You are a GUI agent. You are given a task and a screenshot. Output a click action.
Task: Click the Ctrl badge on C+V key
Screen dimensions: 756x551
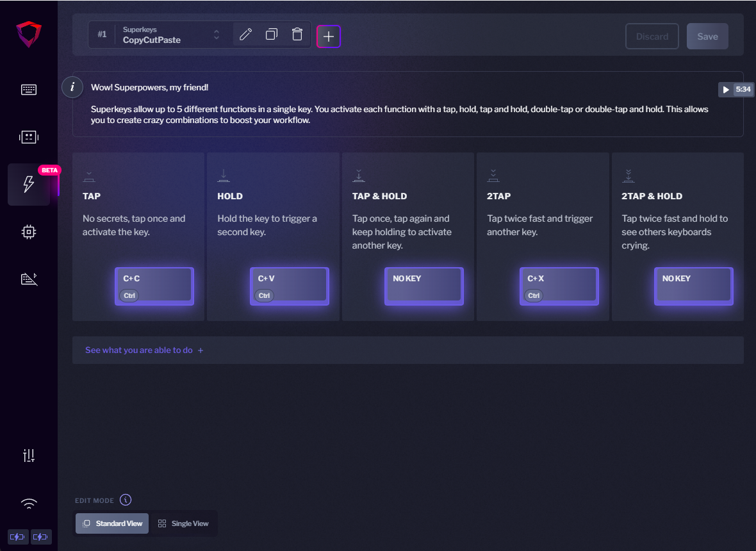(x=264, y=295)
